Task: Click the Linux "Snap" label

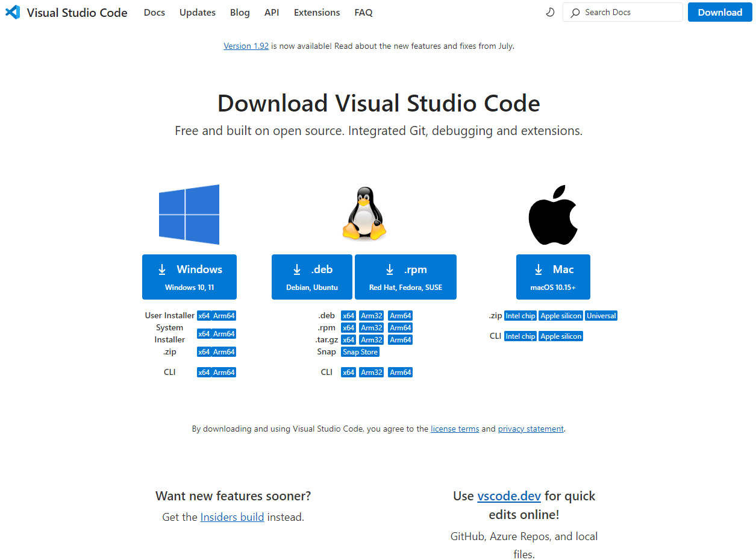Action: (326, 351)
